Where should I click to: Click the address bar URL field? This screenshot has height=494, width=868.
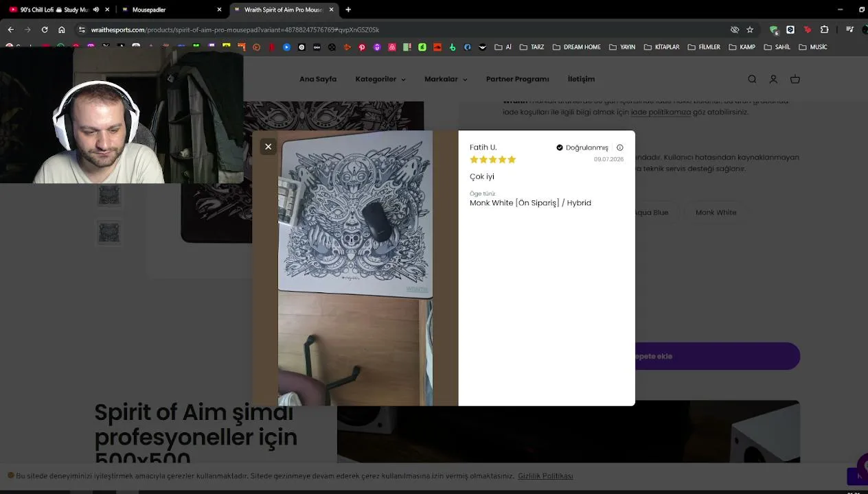[398, 30]
